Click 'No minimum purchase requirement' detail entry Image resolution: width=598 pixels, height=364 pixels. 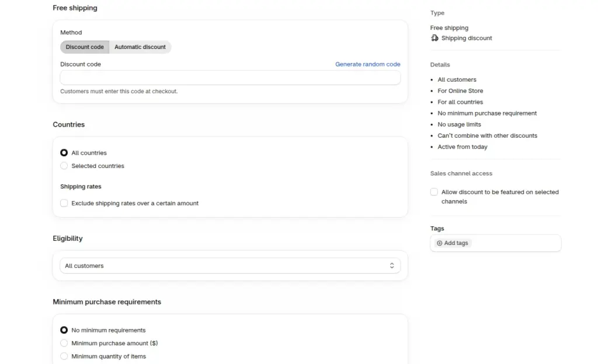pyautogui.click(x=487, y=114)
